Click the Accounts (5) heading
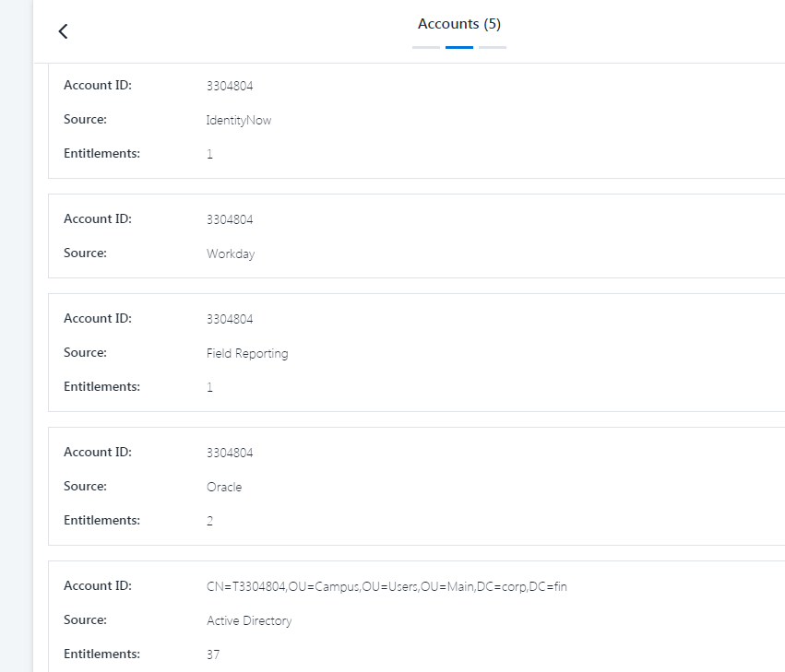 pos(459,24)
